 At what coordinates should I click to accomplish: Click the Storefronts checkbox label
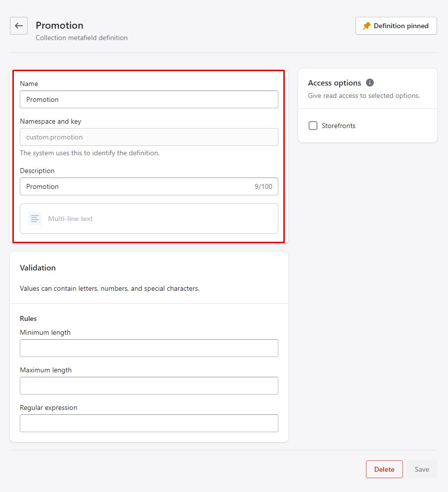pyautogui.click(x=339, y=126)
